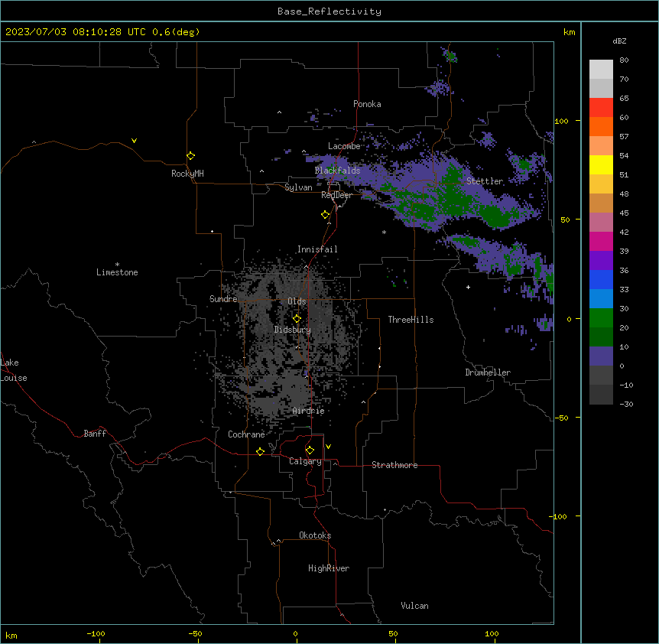The height and width of the screenshot is (644, 659).
Task: Click the yellow diamond marker below Cochrane
Action: pos(260,451)
